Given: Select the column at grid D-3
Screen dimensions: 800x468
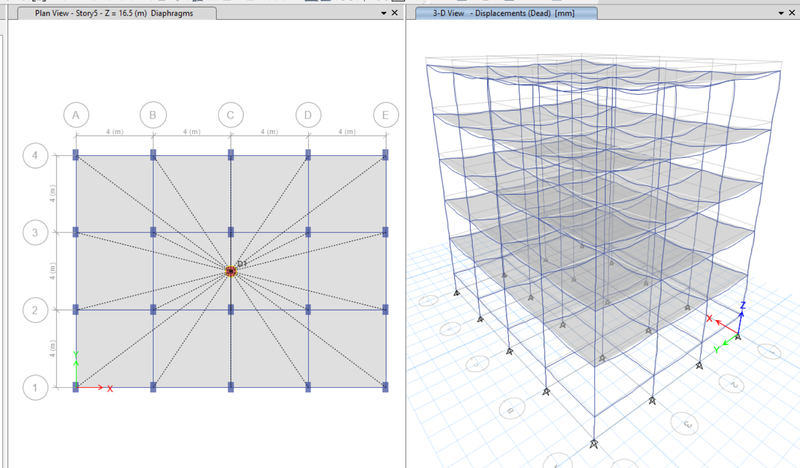Looking at the screenshot, I should click(x=308, y=232).
